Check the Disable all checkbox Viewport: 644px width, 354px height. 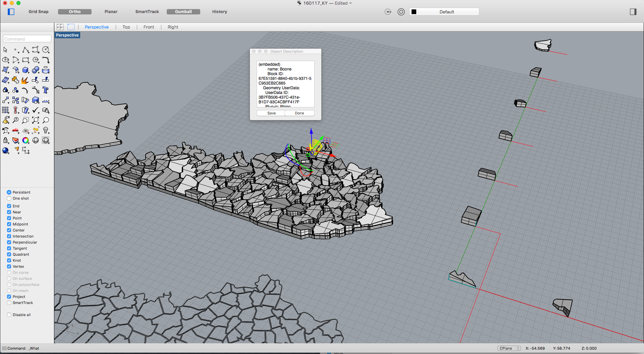coord(9,315)
